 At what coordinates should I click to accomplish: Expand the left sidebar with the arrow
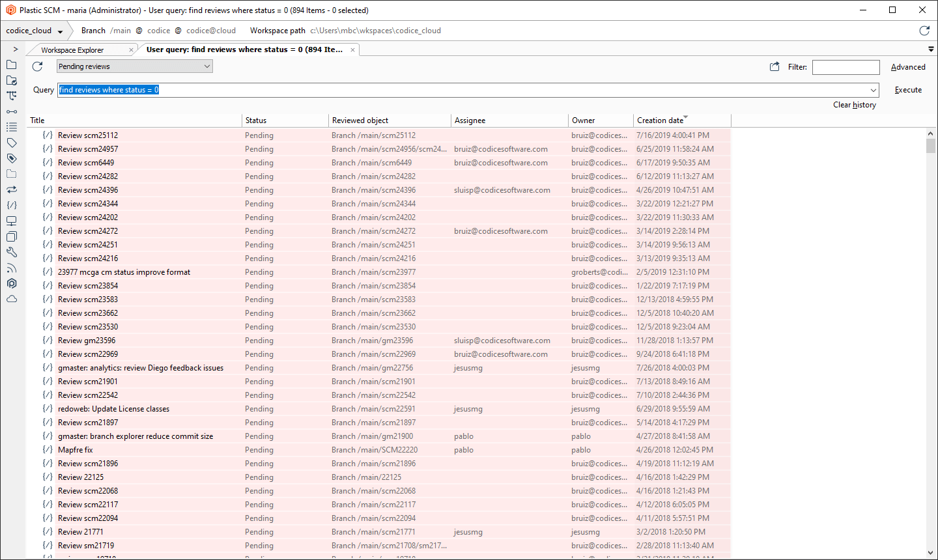15,49
